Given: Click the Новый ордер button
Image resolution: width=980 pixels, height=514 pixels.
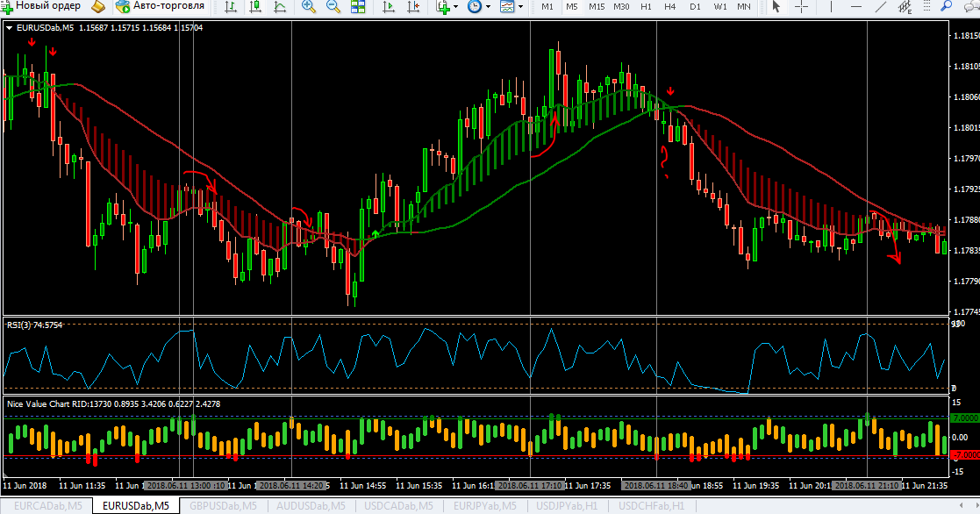Looking at the screenshot, I should pos(41,5).
